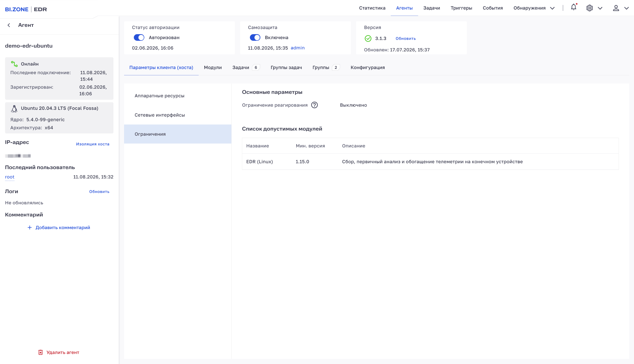
Task: Click the BI.ZONE EDR logo
Action: pos(26,9)
